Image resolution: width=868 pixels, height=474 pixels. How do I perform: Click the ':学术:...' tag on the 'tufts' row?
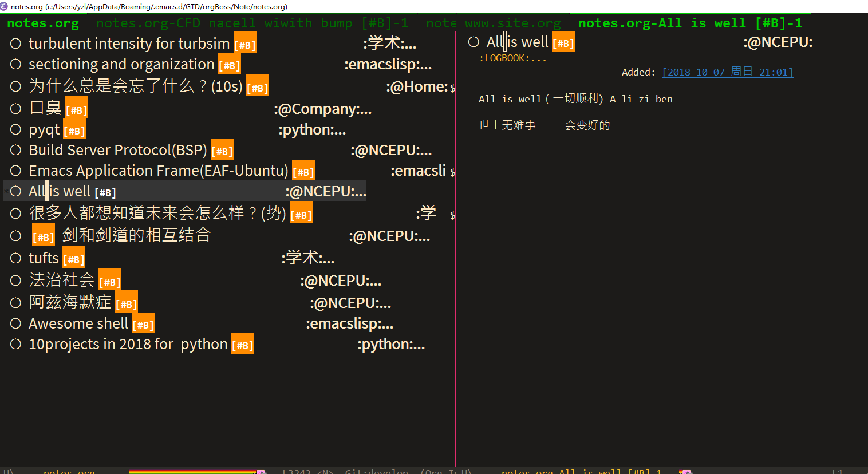coord(308,258)
